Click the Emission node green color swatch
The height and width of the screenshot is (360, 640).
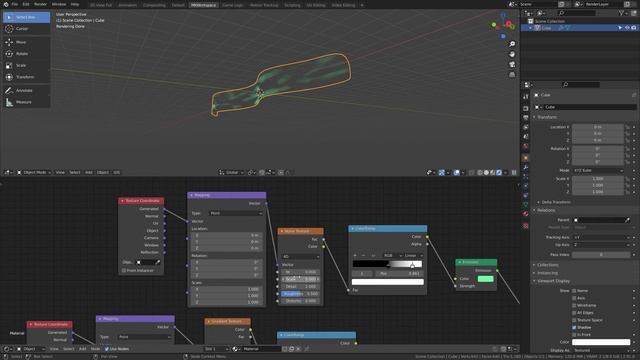[x=485, y=279]
